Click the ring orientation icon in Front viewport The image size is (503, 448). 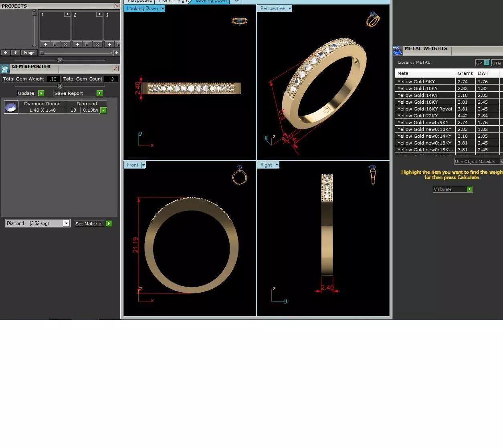click(240, 175)
